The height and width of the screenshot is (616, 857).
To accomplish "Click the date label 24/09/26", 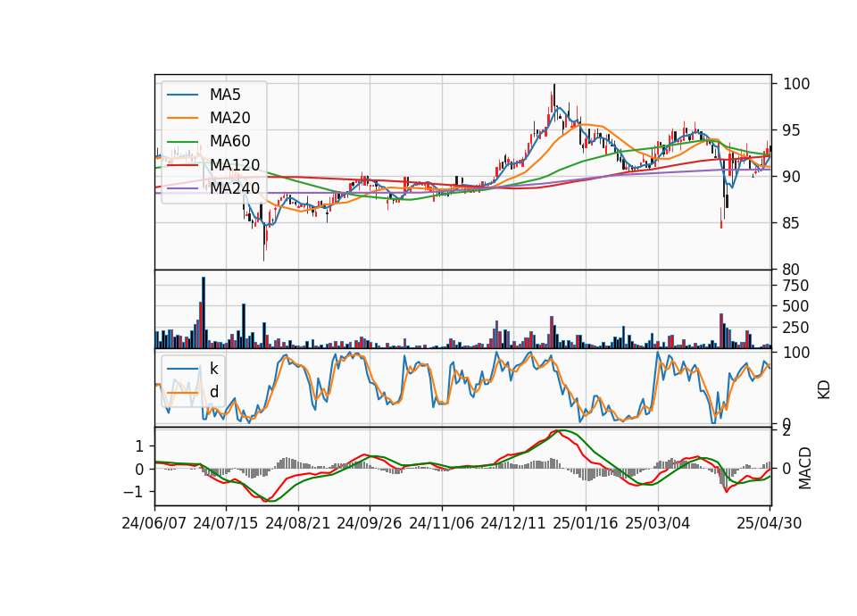I will tap(370, 523).
